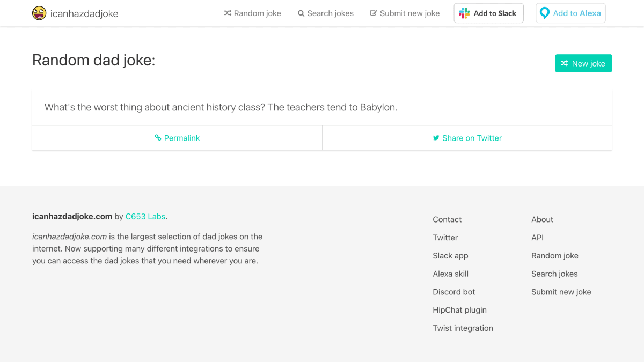Screen dimensions: 644x362
Task: Open Submit new joke in top navigation
Action: tap(405, 13)
